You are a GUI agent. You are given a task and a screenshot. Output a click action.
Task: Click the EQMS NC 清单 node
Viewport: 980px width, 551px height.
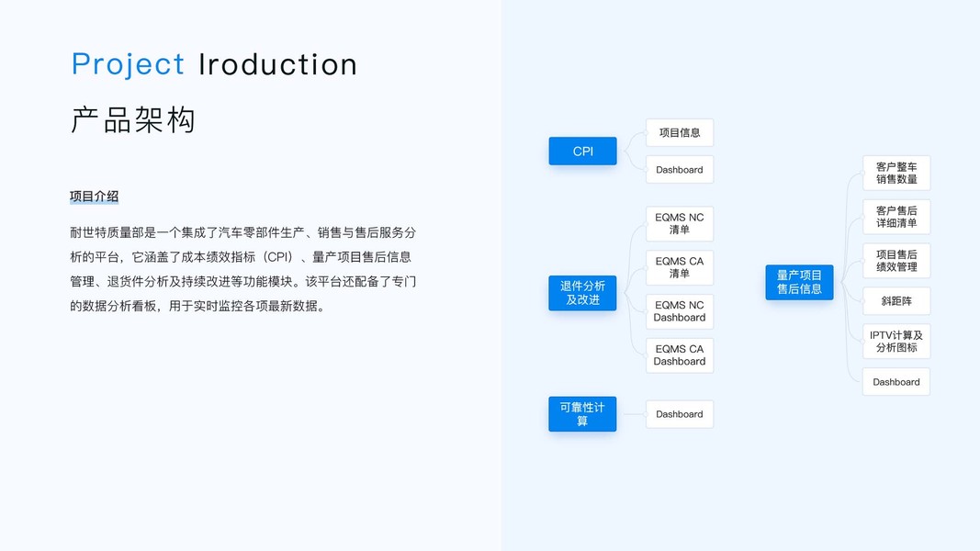(x=680, y=224)
